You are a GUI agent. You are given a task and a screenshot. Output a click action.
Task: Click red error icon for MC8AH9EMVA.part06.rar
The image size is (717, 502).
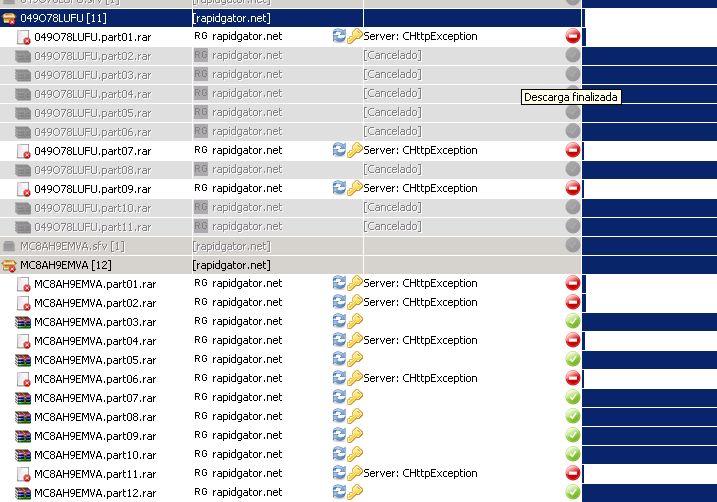point(573,378)
